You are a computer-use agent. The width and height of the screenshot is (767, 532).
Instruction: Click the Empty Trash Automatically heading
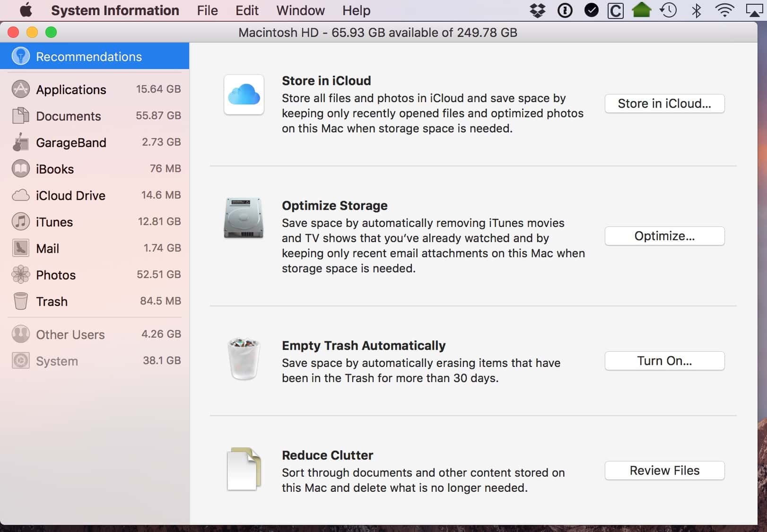pyautogui.click(x=364, y=346)
